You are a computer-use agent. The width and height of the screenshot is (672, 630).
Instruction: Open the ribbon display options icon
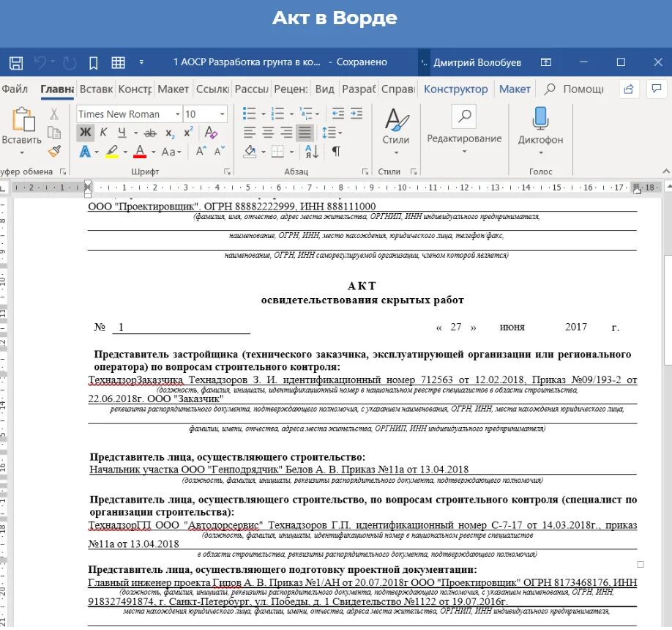pyautogui.click(x=545, y=62)
